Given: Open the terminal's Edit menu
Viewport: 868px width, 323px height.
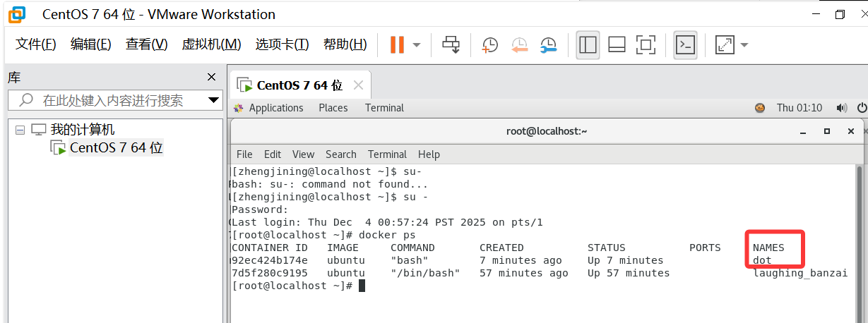Looking at the screenshot, I should (x=272, y=154).
